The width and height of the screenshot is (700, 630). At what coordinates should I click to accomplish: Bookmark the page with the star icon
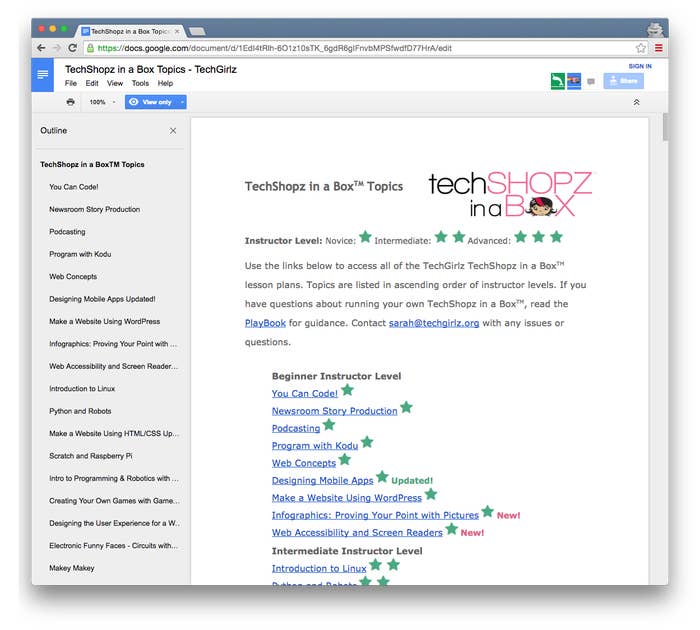click(x=641, y=48)
